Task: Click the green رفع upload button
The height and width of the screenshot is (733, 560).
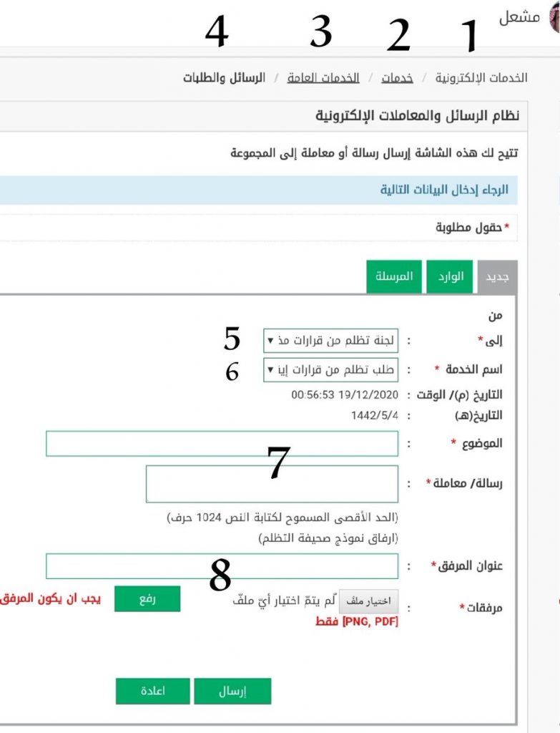Action: click(147, 599)
